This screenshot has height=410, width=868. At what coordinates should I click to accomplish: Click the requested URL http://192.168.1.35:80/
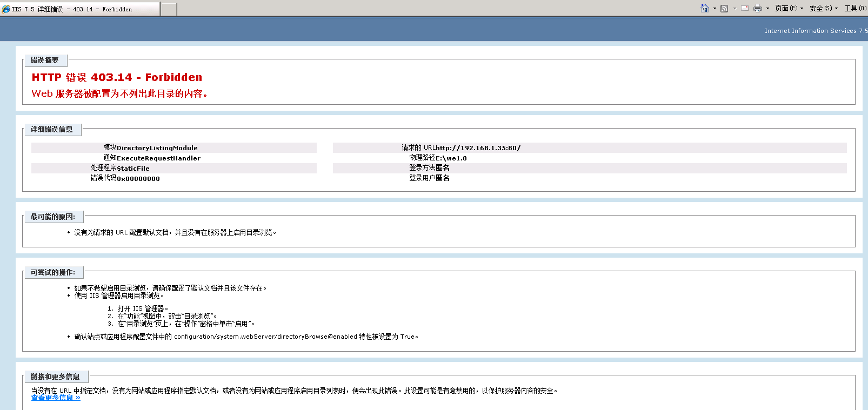[478, 148]
